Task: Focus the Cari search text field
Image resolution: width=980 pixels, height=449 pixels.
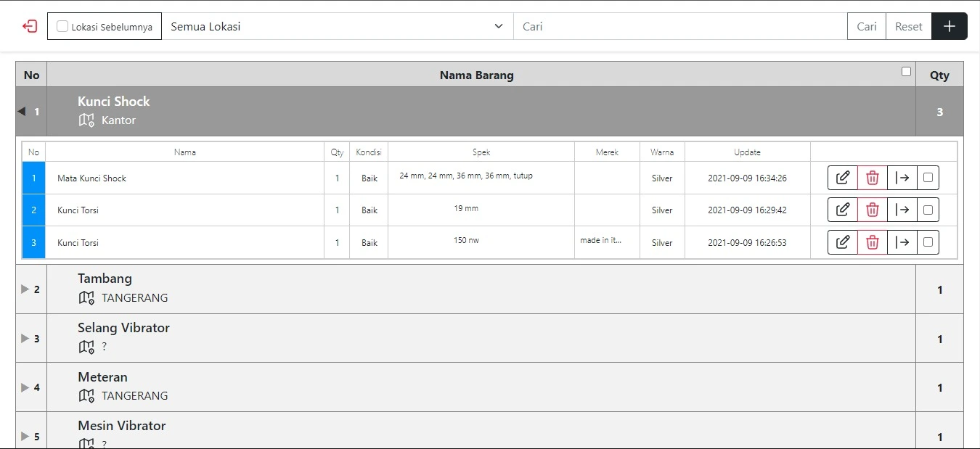Action: click(x=679, y=27)
